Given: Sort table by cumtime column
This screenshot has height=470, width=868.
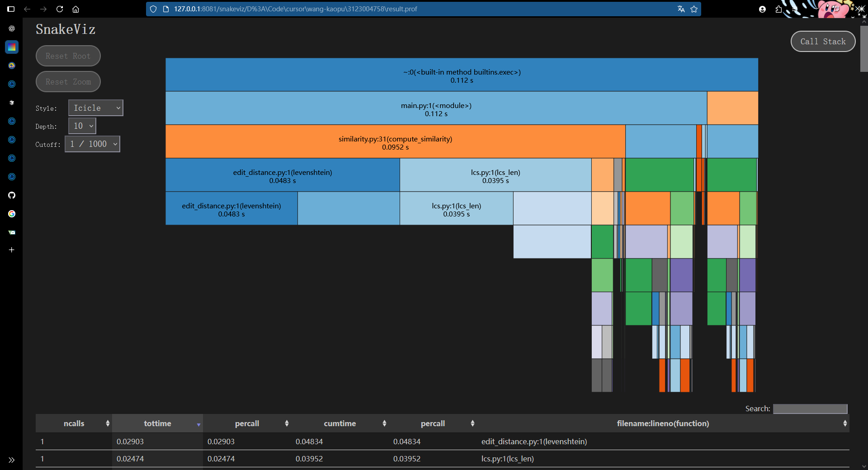Looking at the screenshot, I should tap(340, 423).
